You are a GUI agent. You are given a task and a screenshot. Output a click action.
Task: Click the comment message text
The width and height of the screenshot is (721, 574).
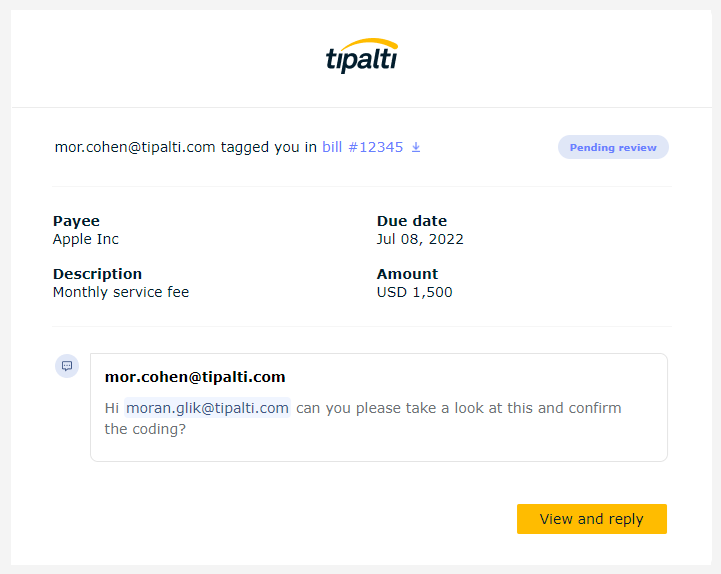tap(363, 418)
